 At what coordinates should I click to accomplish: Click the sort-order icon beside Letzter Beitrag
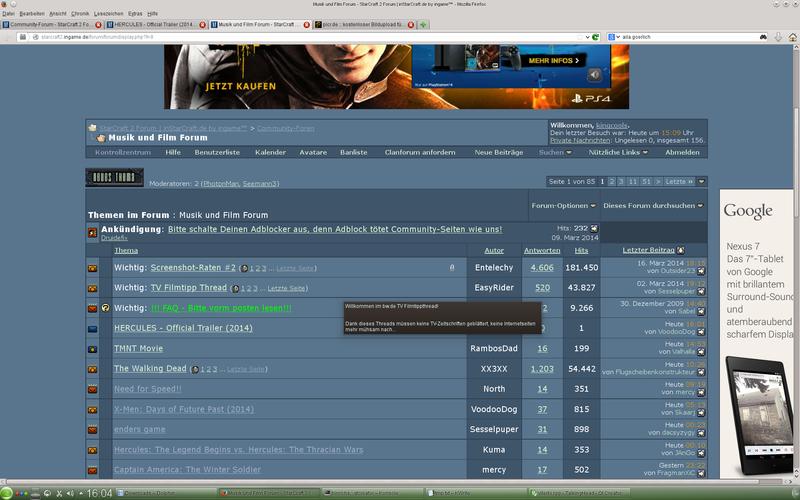(x=681, y=250)
